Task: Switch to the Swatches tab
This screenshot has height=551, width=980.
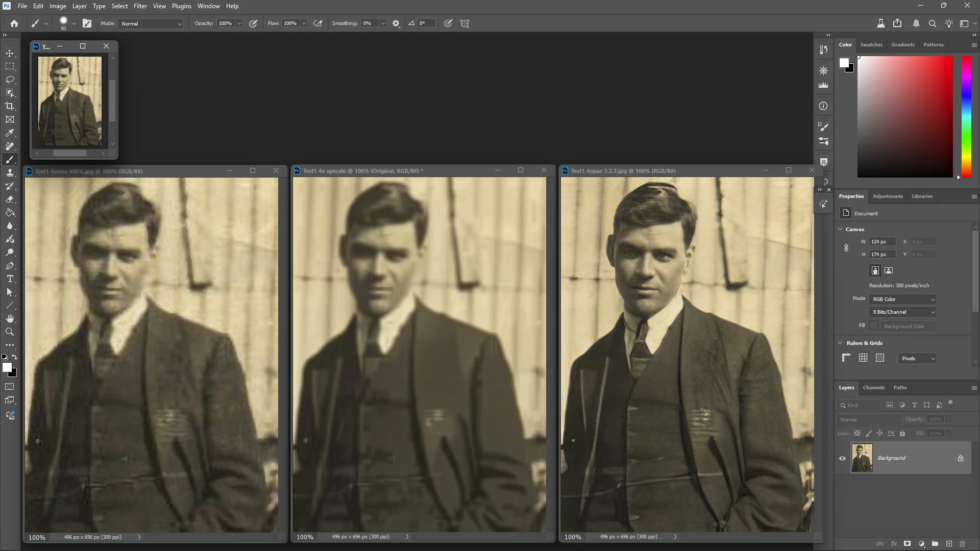Action: [x=871, y=45]
